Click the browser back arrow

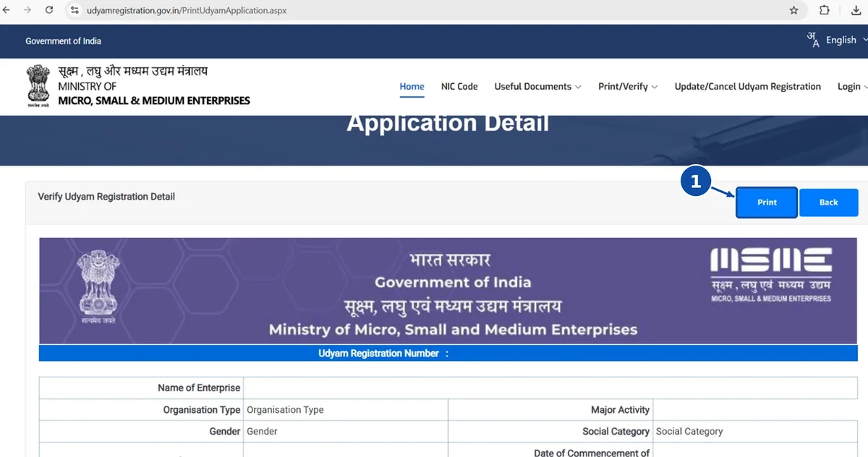tap(7, 10)
